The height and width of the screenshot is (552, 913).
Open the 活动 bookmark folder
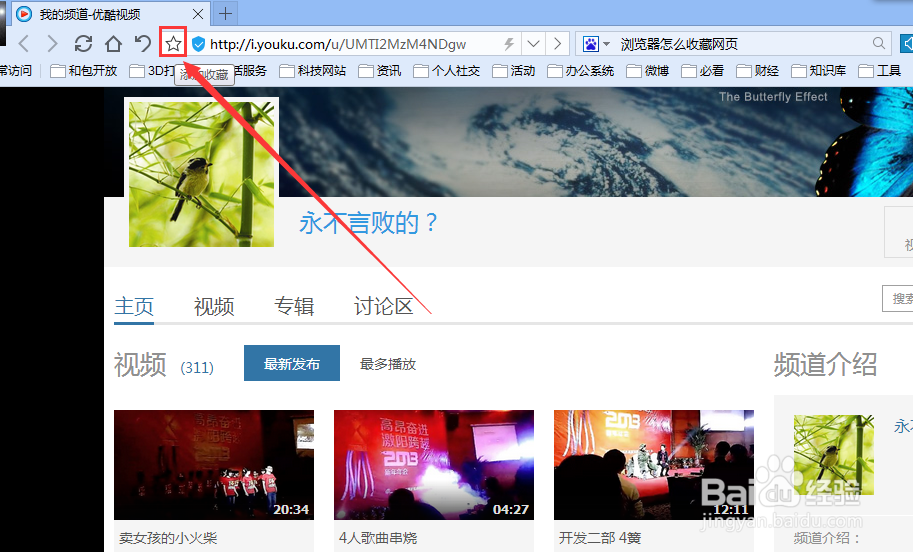pyautogui.click(x=514, y=71)
